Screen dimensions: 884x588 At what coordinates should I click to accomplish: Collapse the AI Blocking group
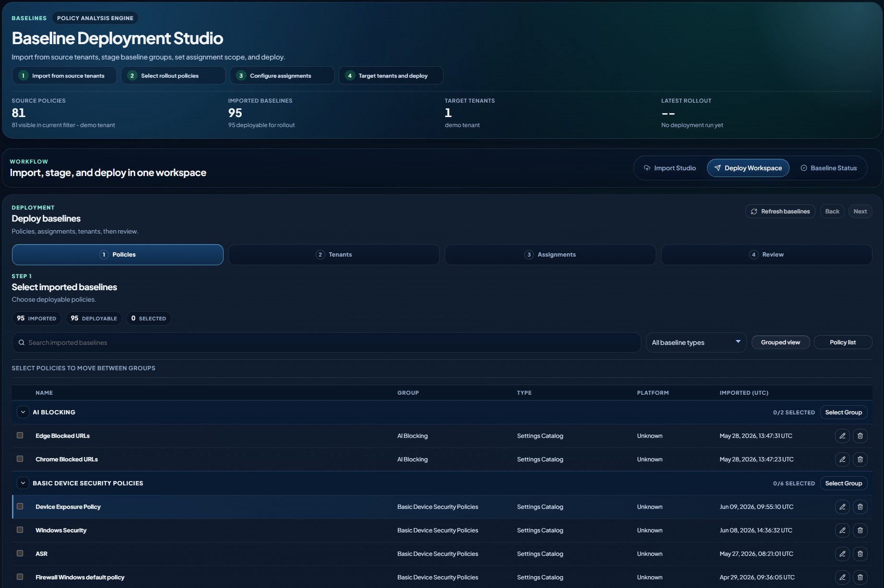pos(23,412)
